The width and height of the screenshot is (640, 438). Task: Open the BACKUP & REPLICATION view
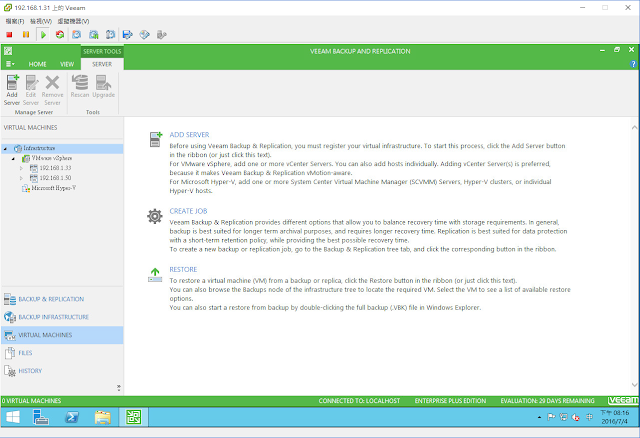click(x=62, y=299)
